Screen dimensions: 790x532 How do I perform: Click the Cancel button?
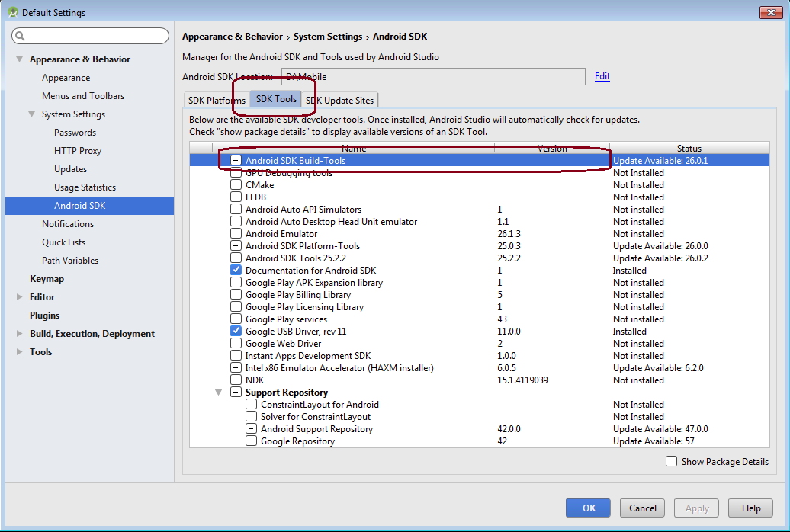click(x=642, y=508)
